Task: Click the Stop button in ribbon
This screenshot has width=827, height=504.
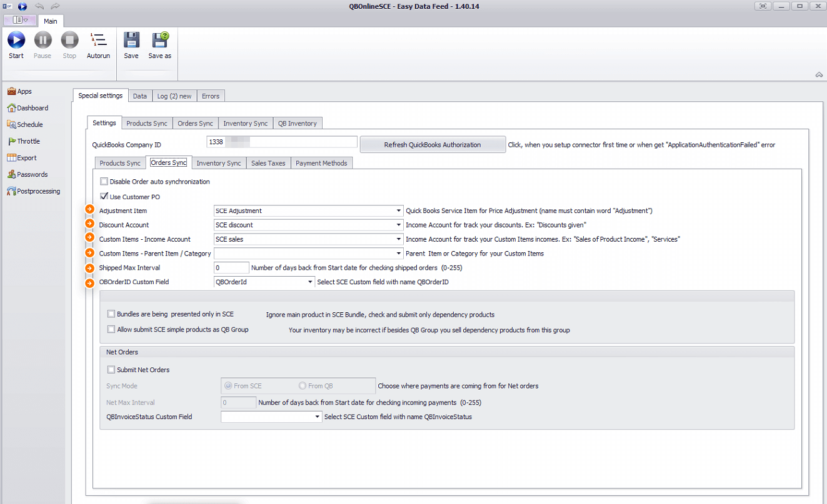Action: click(69, 46)
